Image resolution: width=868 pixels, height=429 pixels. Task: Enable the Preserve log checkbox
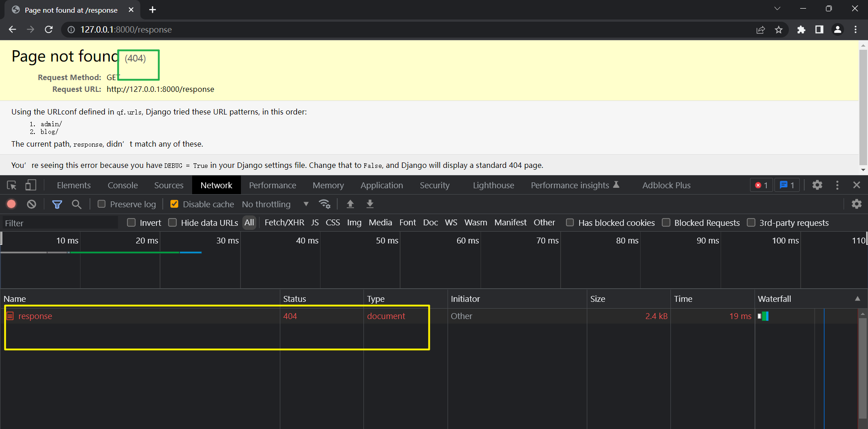(102, 204)
